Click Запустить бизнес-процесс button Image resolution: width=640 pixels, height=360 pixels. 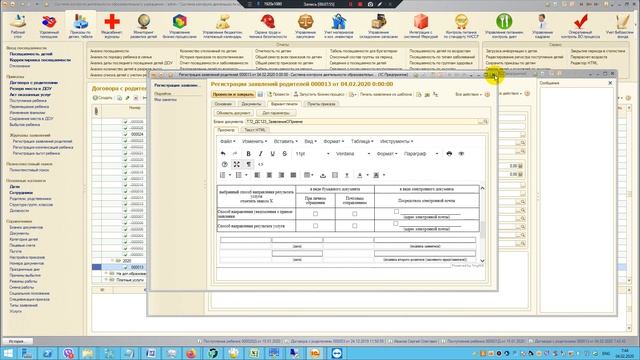[319, 94]
